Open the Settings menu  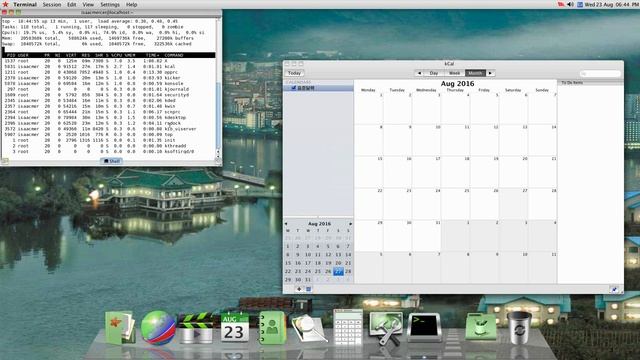coord(110,4)
